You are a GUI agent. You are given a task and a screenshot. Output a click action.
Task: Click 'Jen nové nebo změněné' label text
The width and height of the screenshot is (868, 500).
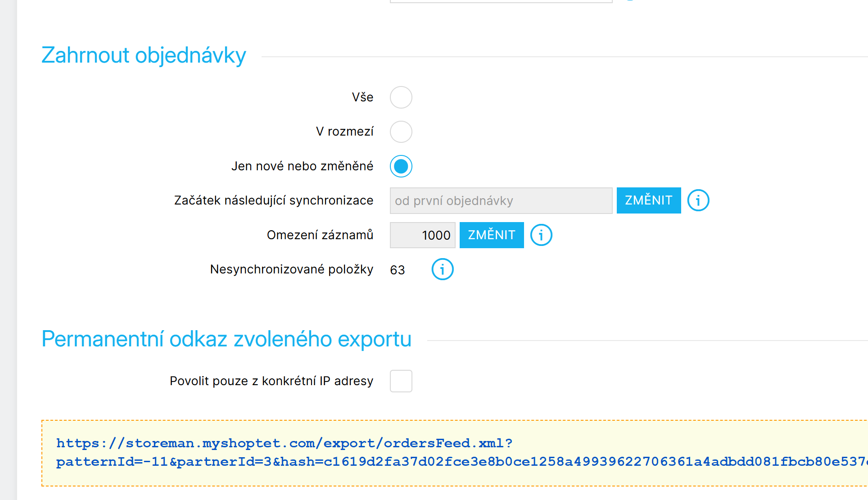(x=302, y=166)
